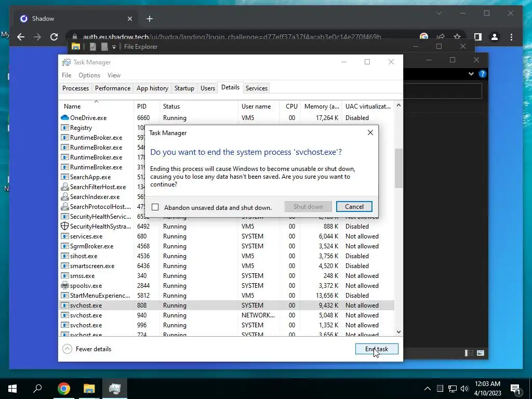Image resolution: width=532 pixels, height=399 pixels.
Task: Open Chrome's three-dot menu
Action: (x=511, y=37)
